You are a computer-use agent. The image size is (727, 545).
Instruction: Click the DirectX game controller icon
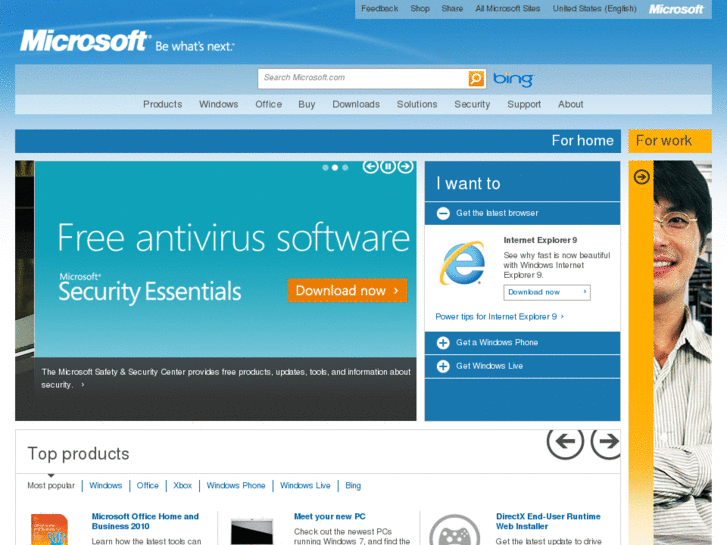pos(454,530)
